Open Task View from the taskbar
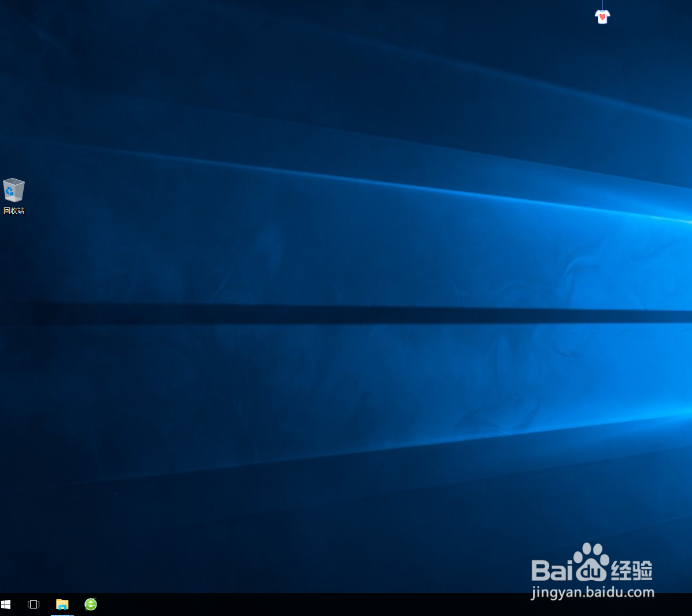The width and height of the screenshot is (692, 616). (x=34, y=604)
